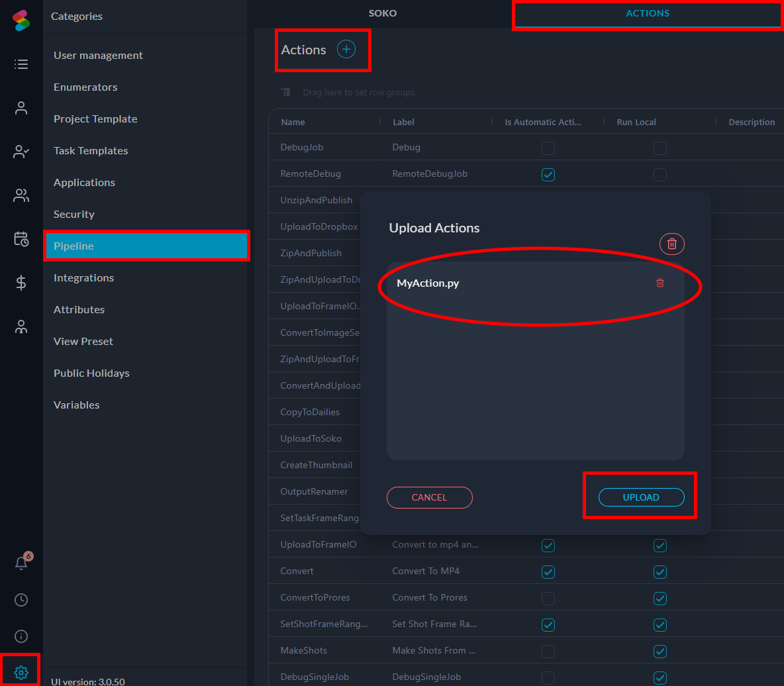Image resolution: width=784 pixels, height=686 pixels.
Task: Toggle Run Local checkbox for RemoteDebug
Action: coord(660,175)
